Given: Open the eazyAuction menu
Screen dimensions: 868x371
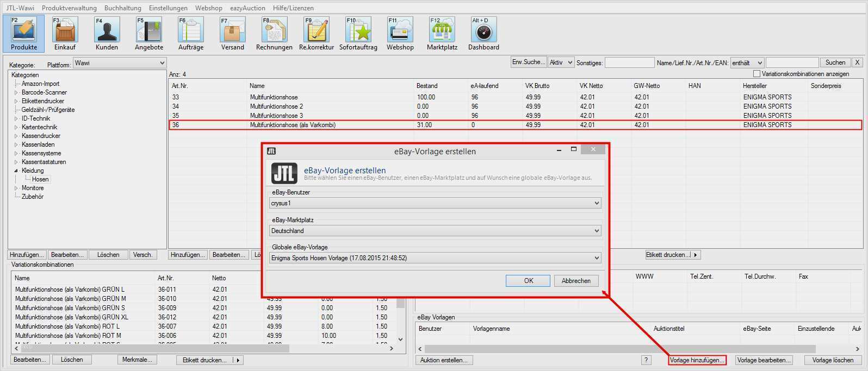Looking at the screenshot, I should (x=247, y=8).
